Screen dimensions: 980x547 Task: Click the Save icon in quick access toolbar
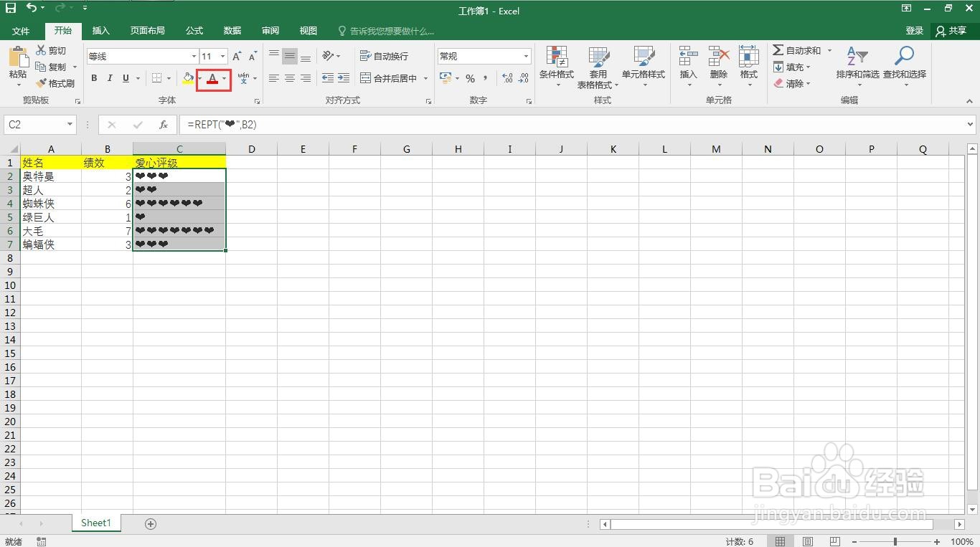(x=11, y=8)
